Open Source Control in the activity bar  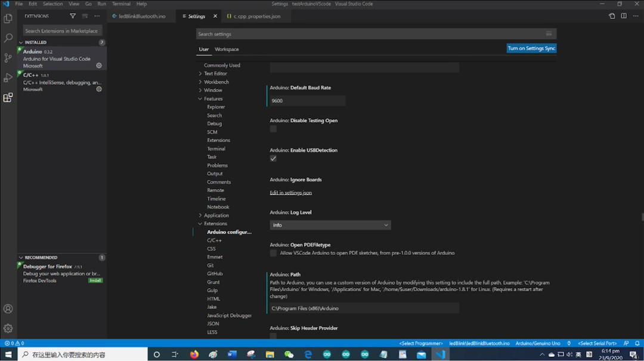pos(8,57)
